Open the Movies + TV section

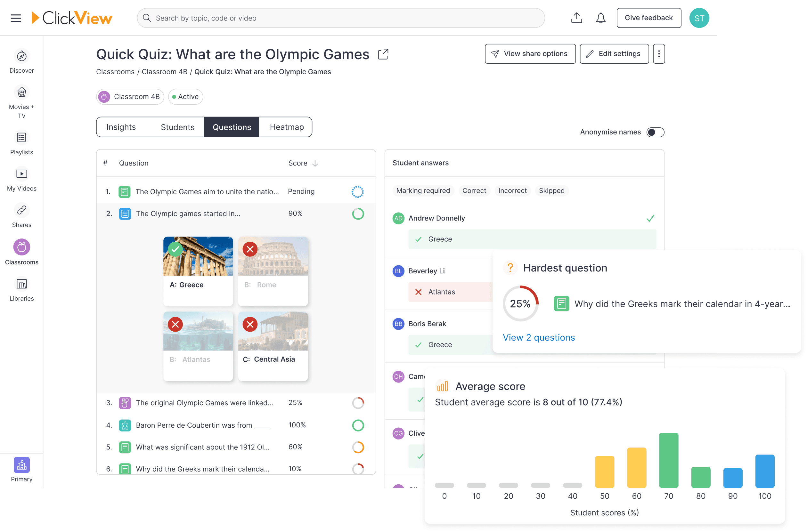tap(21, 93)
